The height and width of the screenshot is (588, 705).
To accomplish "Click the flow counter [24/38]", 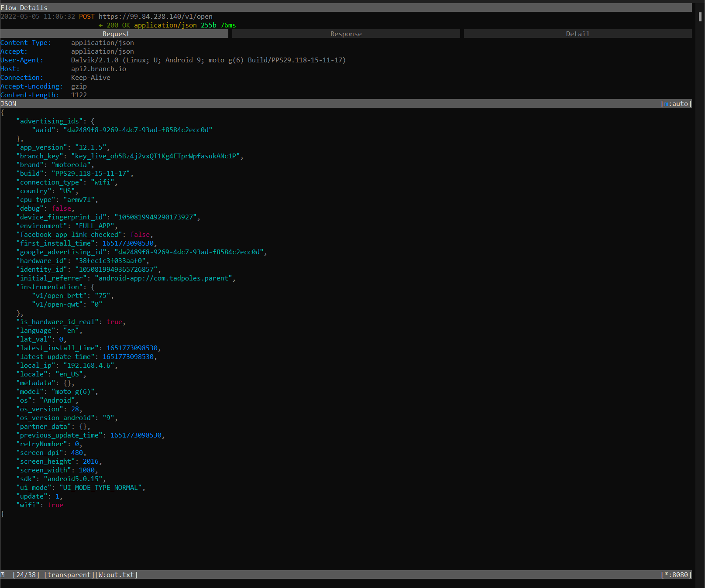I will pos(25,574).
